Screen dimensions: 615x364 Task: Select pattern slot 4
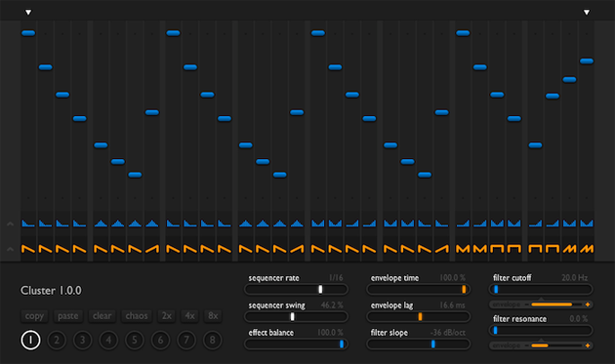point(108,340)
